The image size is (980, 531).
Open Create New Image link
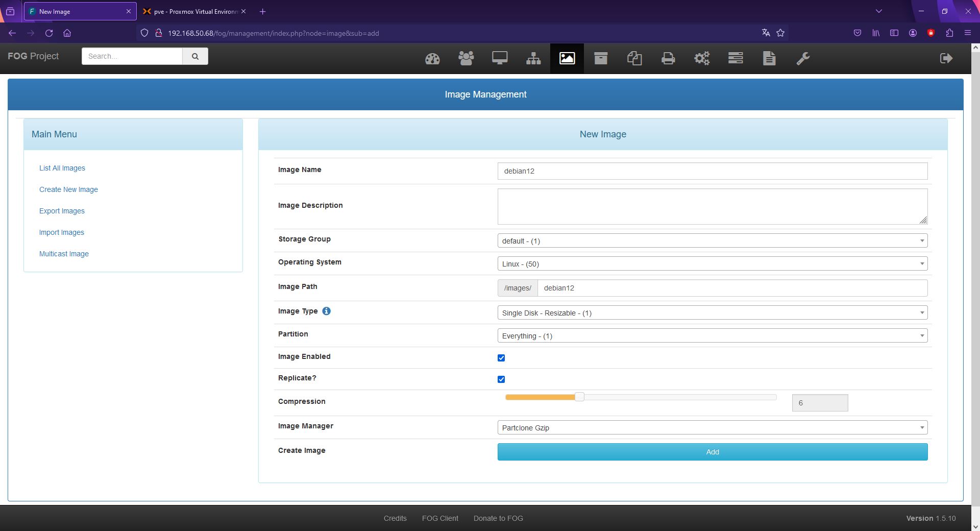pos(68,189)
